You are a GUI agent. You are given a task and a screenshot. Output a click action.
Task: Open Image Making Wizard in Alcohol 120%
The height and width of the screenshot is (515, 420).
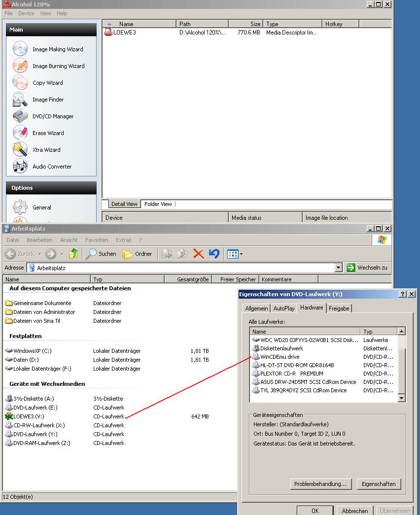click(48, 49)
